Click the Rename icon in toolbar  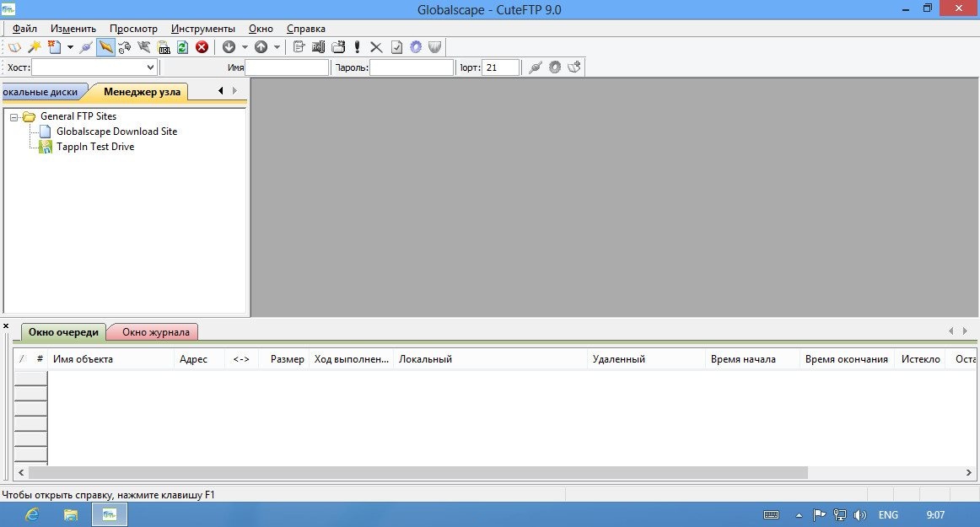[x=318, y=47]
